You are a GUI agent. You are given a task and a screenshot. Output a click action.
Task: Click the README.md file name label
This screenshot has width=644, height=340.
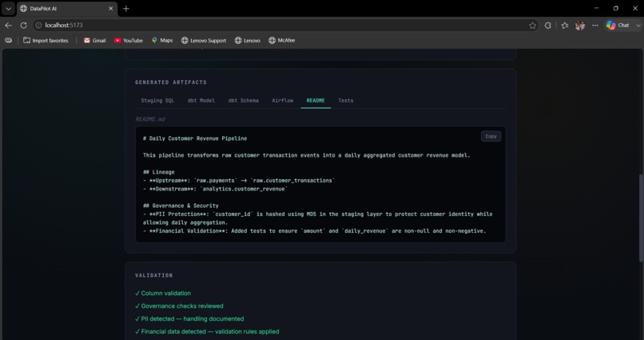pyautogui.click(x=150, y=119)
